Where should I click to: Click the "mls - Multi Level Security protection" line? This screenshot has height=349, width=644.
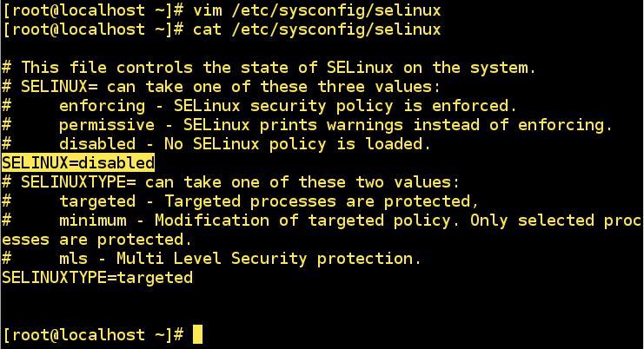pos(240,259)
